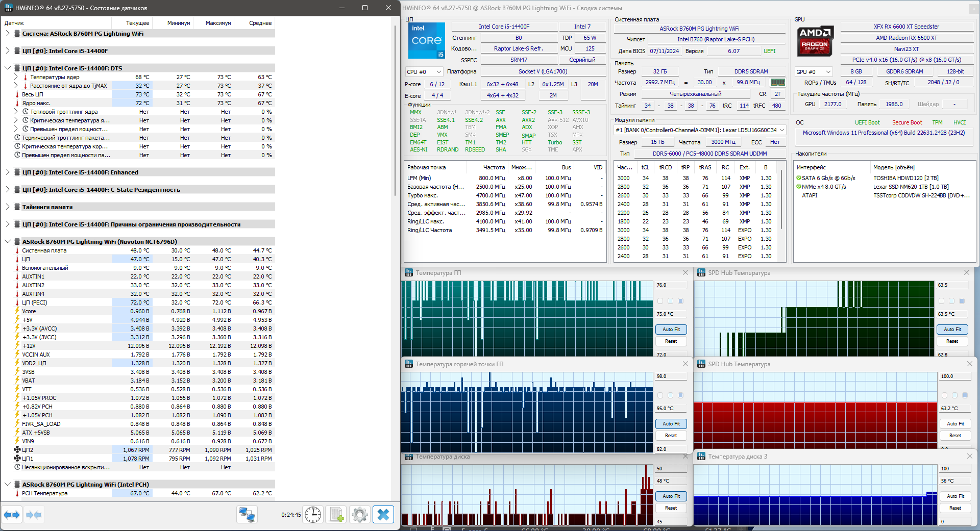Click the blue color square in red SPD Hub graph
Screen dimensions: 980x531
(965, 395)
